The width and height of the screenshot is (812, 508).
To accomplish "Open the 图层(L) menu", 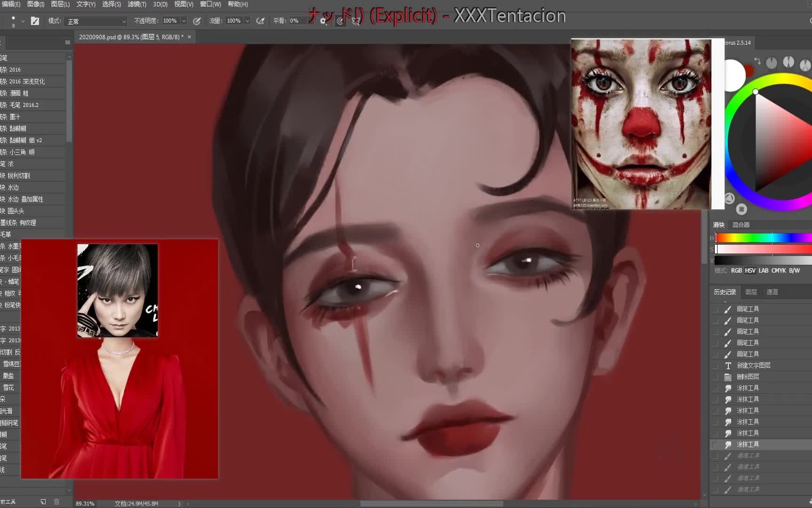I will click(x=60, y=4).
